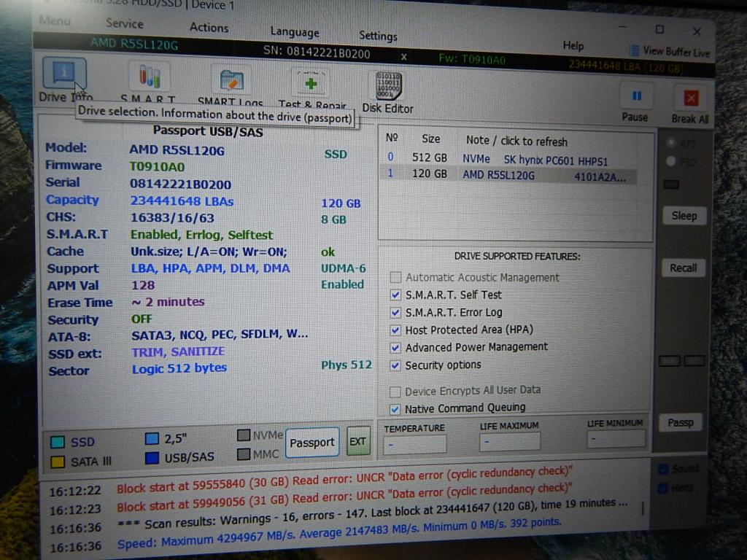Toggle S.M.A.R.T. Self Test checkbox
This screenshot has width=747, height=560.
395,295
